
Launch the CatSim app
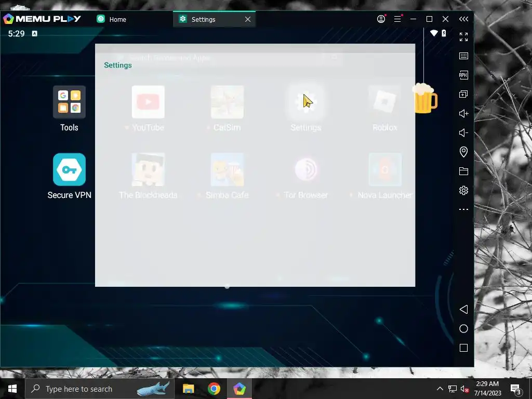point(228,102)
